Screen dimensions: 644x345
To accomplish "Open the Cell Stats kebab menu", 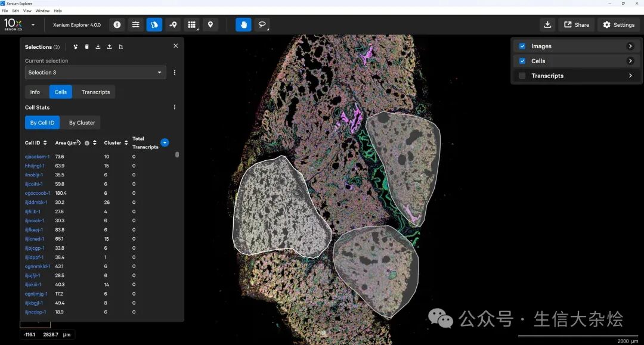I will click(175, 107).
